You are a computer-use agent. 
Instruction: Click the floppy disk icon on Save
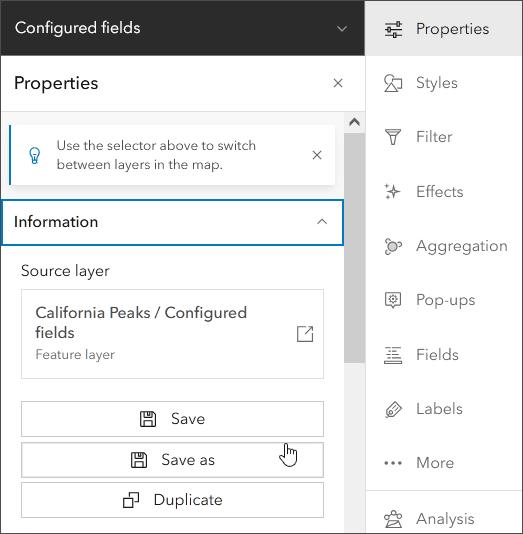[x=148, y=419]
